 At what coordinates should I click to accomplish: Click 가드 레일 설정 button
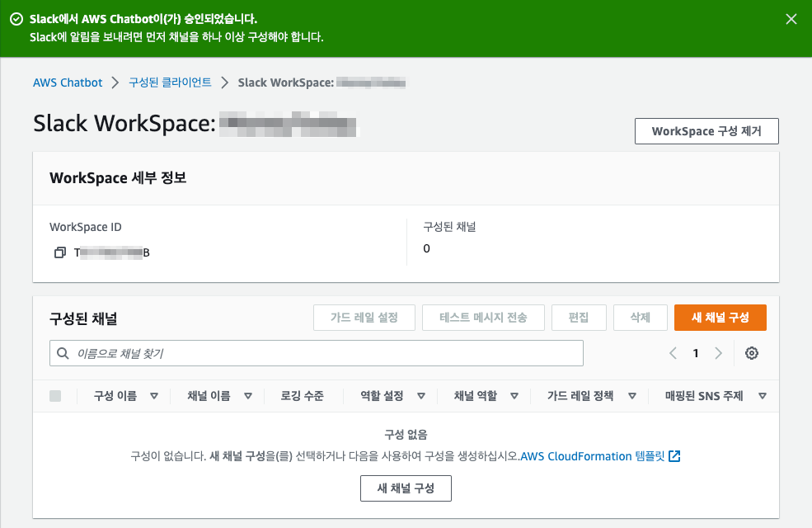click(364, 317)
